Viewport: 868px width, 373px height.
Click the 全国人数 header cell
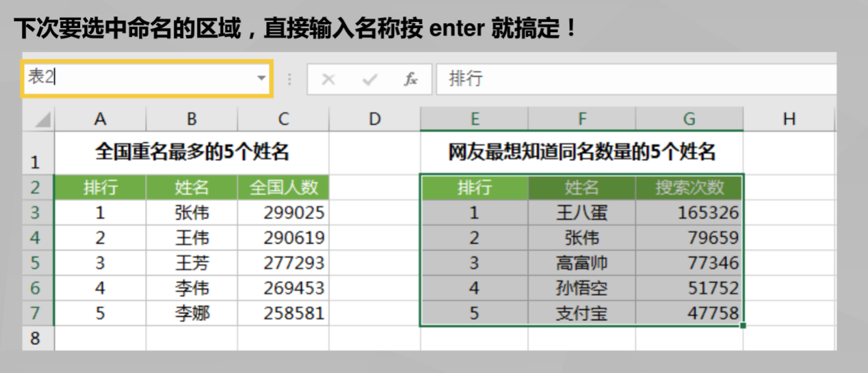tap(283, 187)
